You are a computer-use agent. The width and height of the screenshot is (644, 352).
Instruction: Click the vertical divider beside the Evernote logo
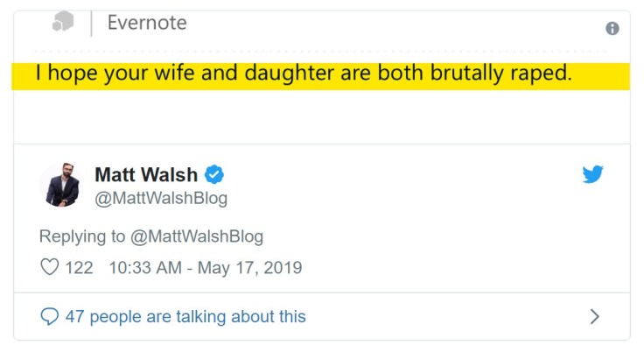coord(92,24)
